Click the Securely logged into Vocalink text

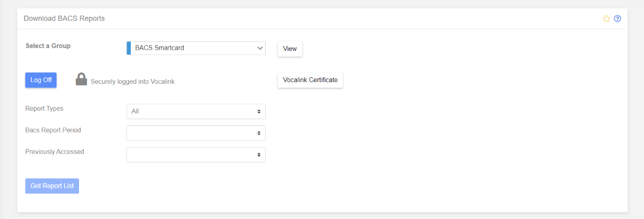point(133,82)
